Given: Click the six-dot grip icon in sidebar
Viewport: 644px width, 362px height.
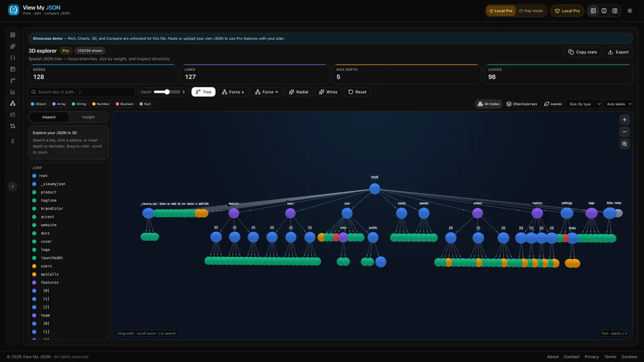Looking at the screenshot, I should coord(13,141).
